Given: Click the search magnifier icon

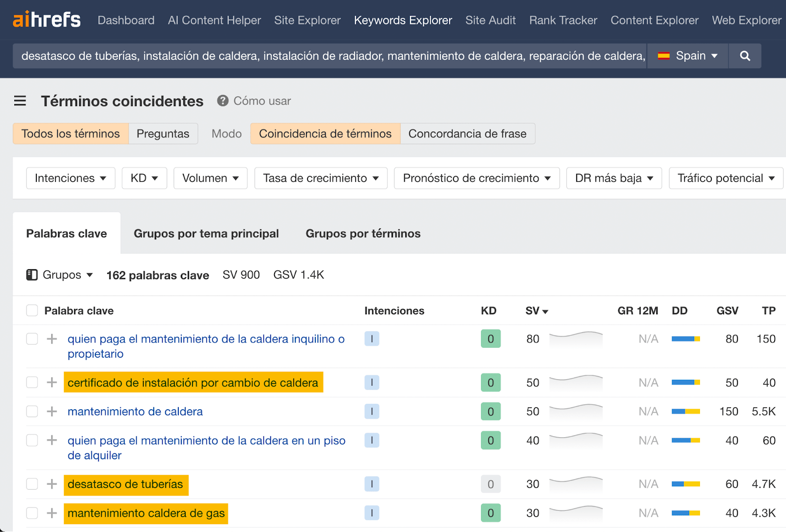Looking at the screenshot, I should point(745,56).
